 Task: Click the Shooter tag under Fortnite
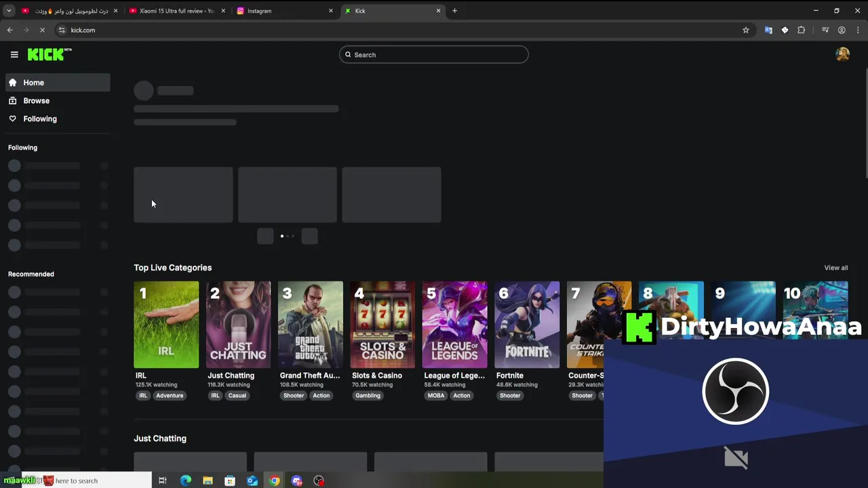[510, 396]
